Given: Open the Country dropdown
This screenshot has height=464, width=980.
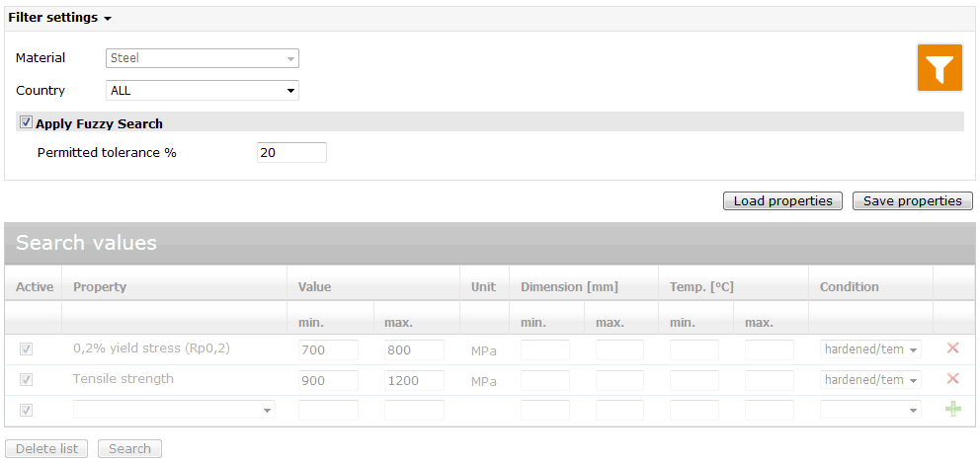Looking at the screenshot, I should point(202,91).
